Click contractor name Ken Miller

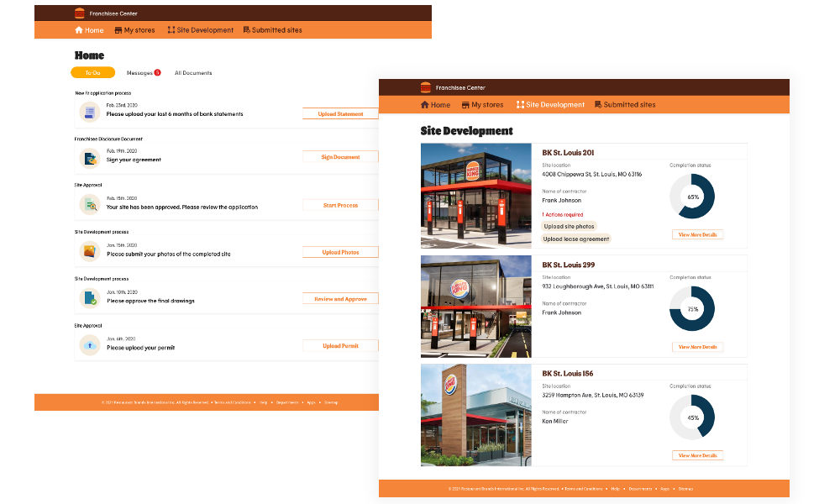(x=555, y=422)
